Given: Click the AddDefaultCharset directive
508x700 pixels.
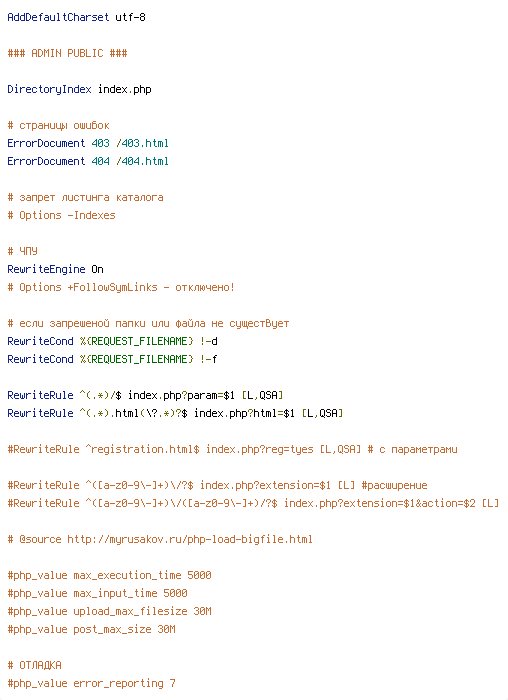Looking at the screenshot, I should 58,17.
